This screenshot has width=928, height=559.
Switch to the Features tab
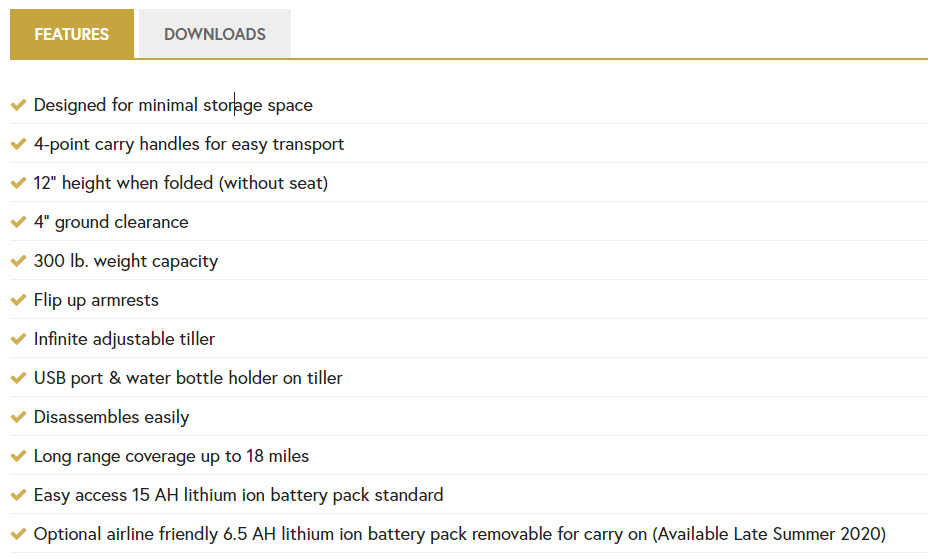[x=71, y=34]
